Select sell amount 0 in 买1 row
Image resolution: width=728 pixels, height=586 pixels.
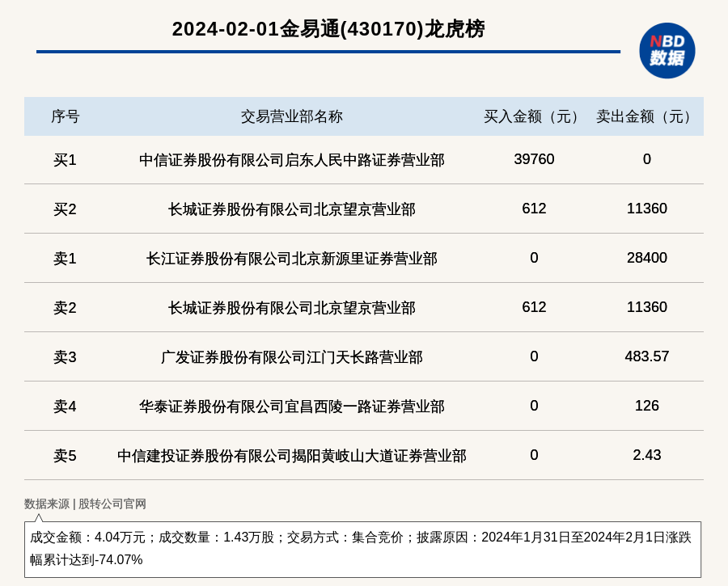(647, 159)
